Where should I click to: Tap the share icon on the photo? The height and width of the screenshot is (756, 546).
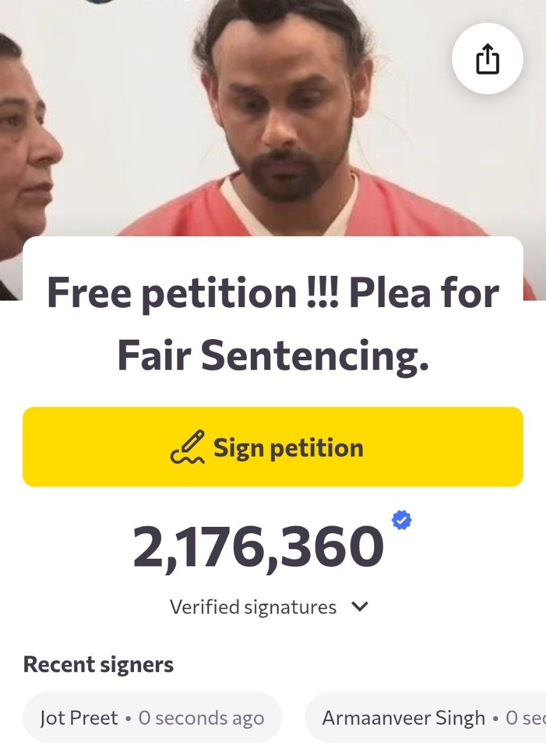click(487, 59)
